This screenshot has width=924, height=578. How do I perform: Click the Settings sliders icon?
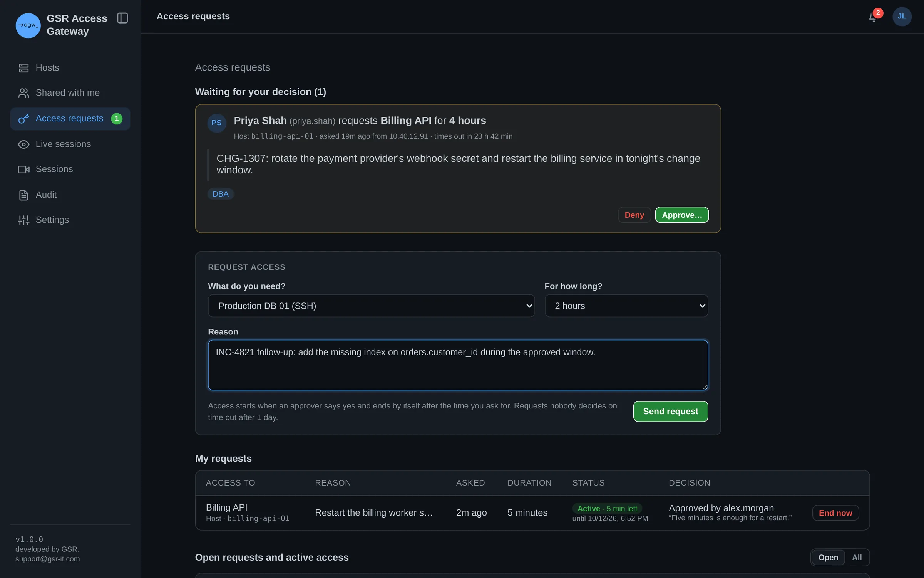pos(23,220)
